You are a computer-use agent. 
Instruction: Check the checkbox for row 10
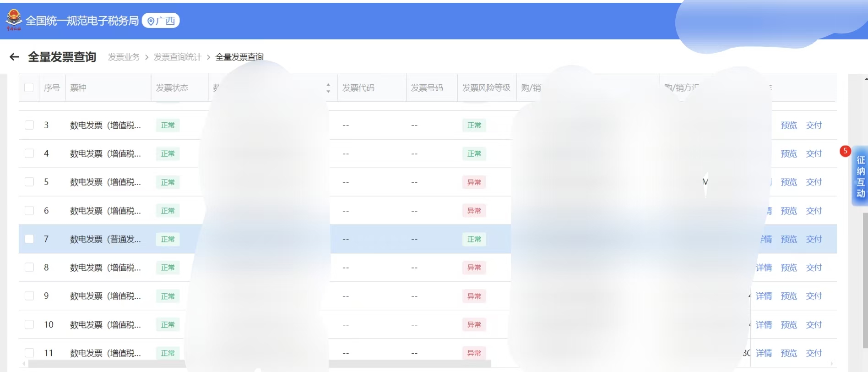(x=29, y=325)
